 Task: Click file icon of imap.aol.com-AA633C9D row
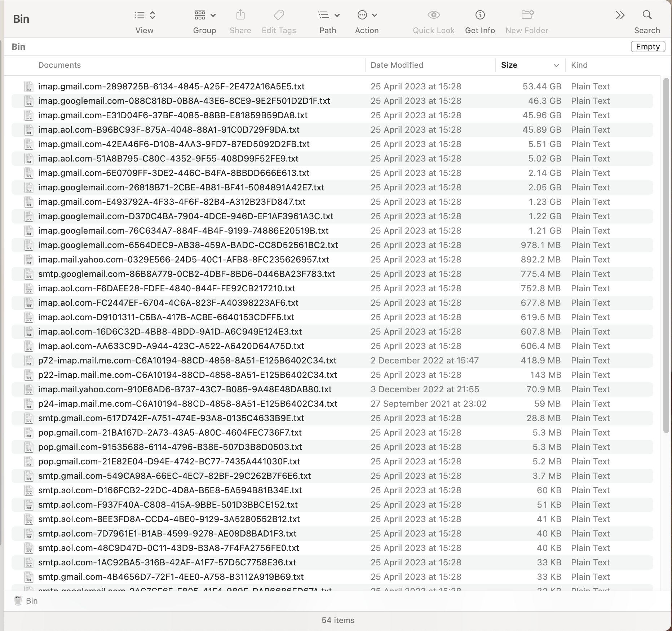point(29,346)
